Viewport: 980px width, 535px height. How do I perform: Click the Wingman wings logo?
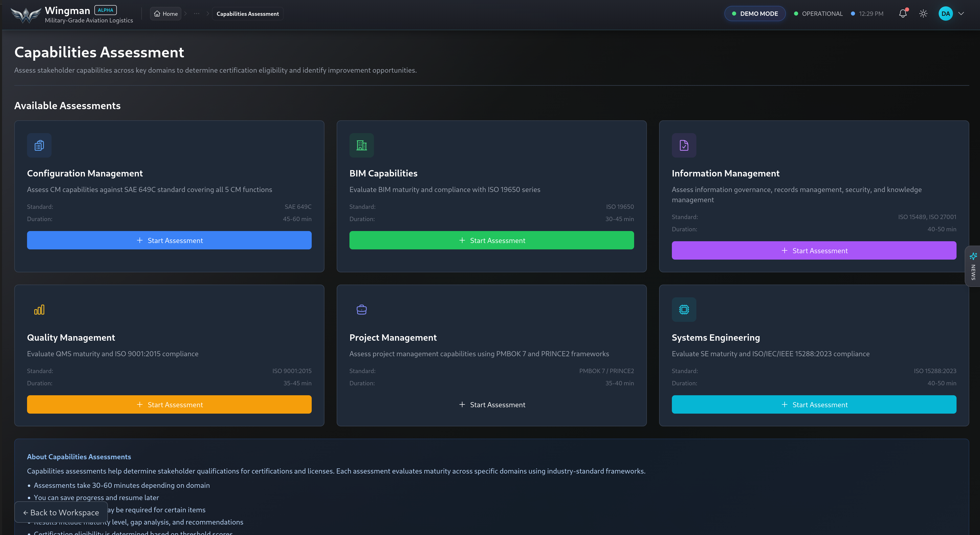[26, 15]
